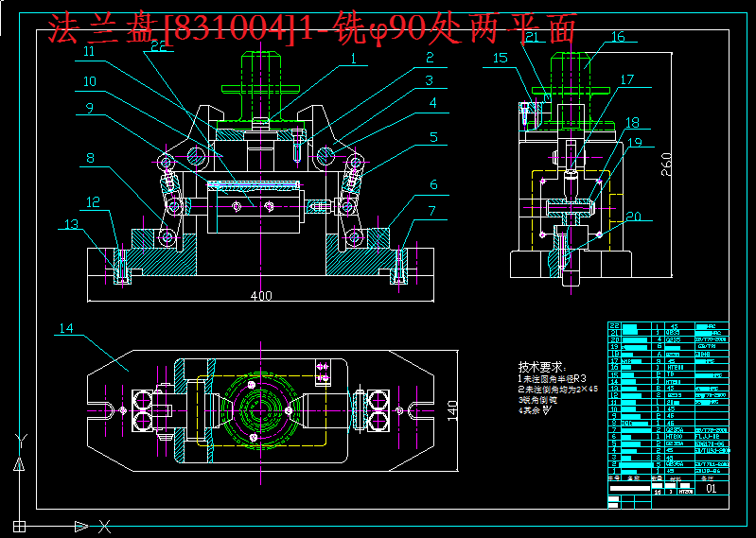Select part balloon number 6

[x=433, y=184]
